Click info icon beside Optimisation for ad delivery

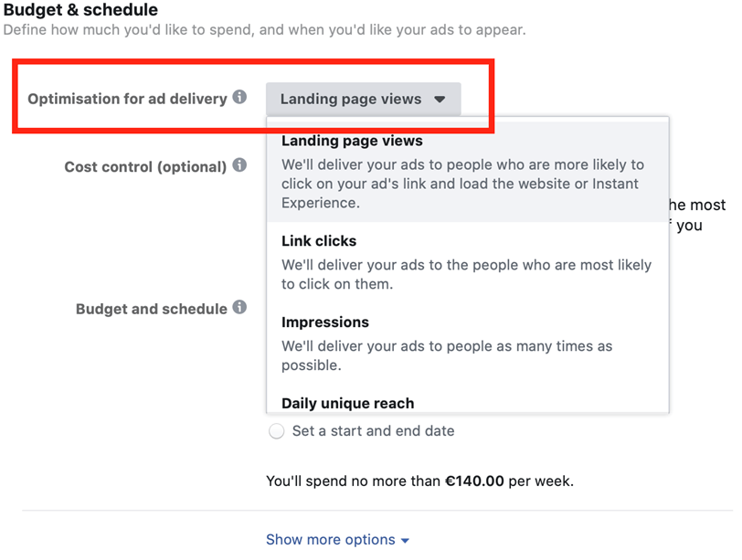click(240, 97)
